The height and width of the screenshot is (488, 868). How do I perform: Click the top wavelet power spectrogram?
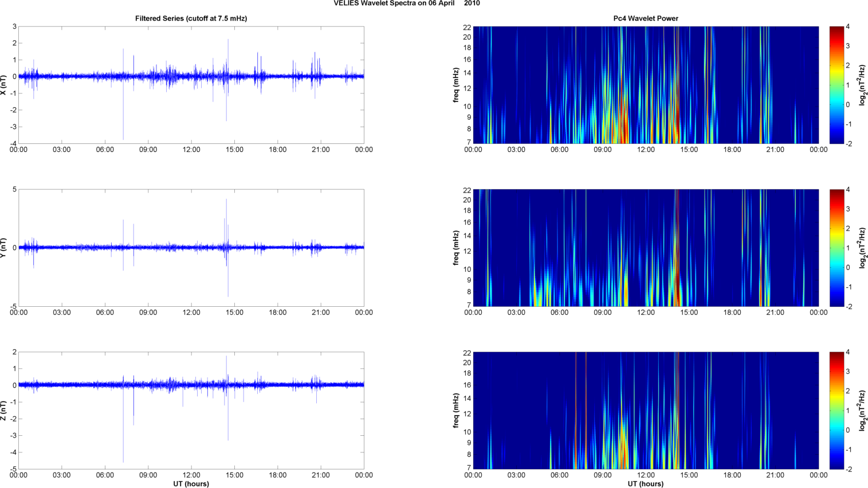[646, 85]
